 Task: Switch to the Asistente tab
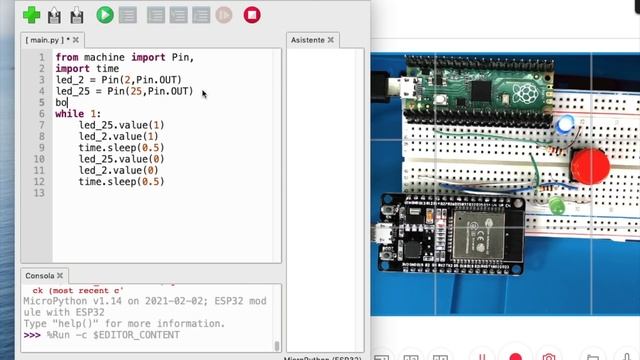coord(308,40)
